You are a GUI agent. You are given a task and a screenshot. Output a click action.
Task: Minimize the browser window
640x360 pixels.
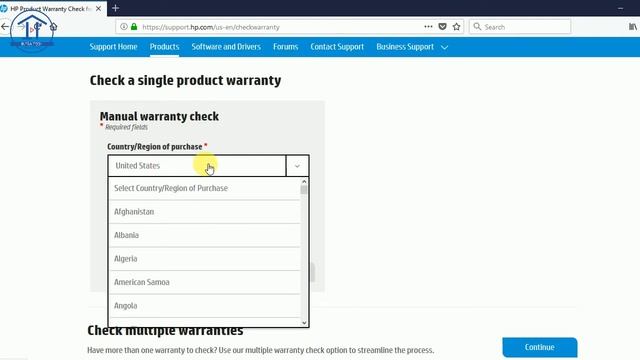pos(620,8)
